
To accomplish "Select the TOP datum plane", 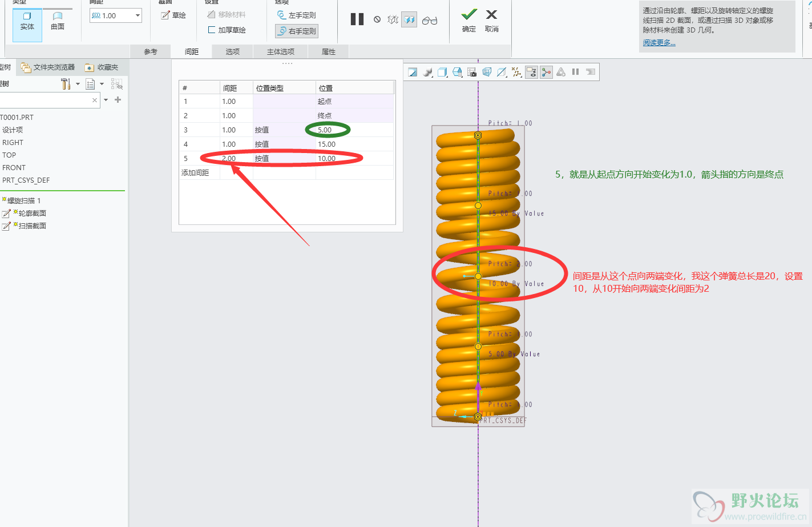I will (9, 155).
